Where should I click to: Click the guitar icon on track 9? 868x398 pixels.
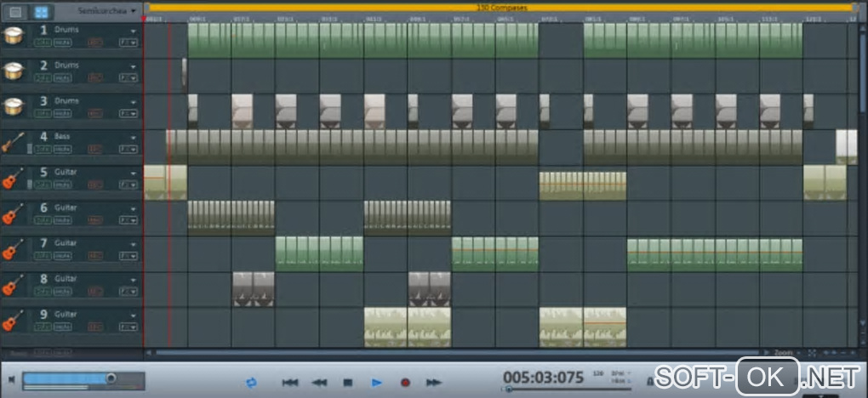tap(13, 320)
